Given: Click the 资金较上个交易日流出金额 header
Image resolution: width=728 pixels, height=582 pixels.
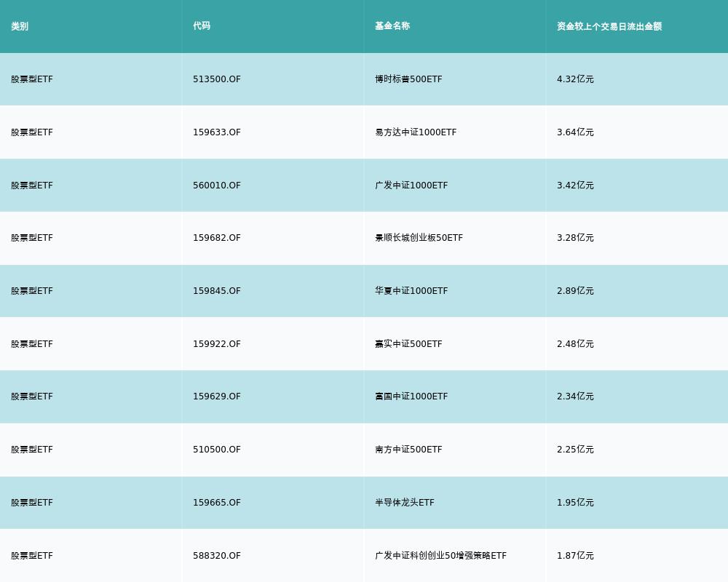Looking at the screenshot, I should click(609, 26).
